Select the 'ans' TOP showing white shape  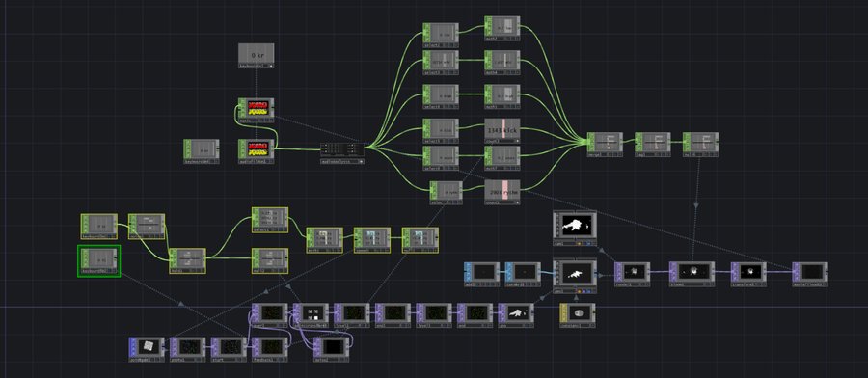(x=517, y=316)
